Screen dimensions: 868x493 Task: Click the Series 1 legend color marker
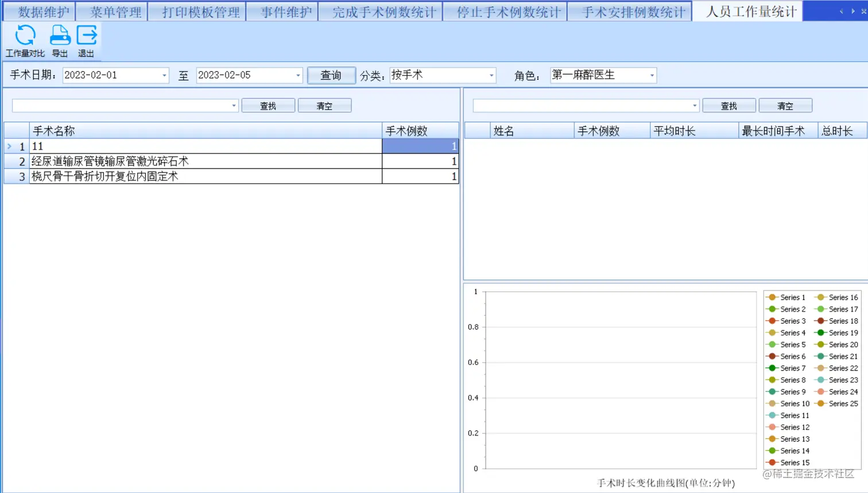771,297
